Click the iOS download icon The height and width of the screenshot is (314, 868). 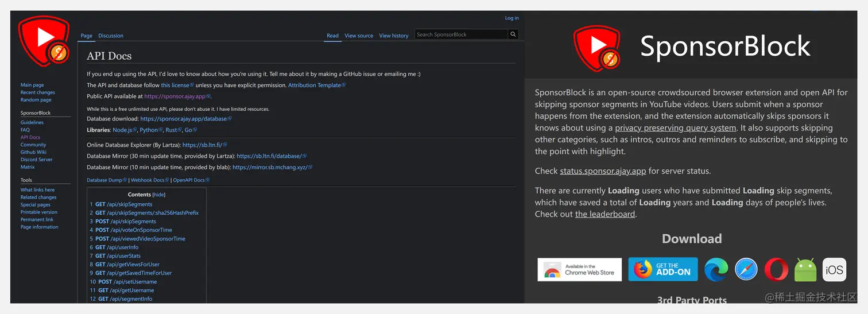point(834,270)
